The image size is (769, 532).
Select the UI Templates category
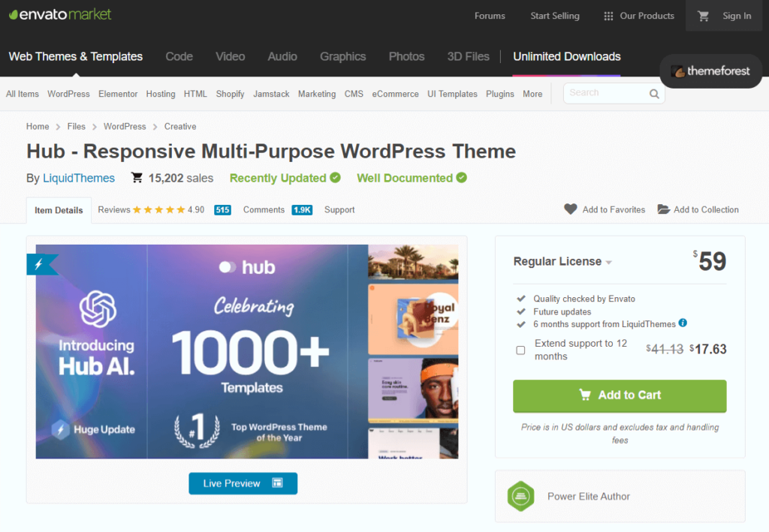(452, 94)
